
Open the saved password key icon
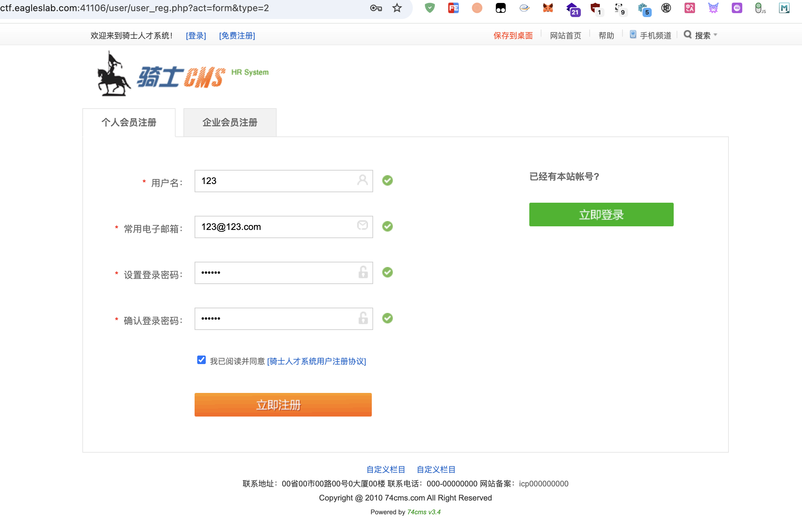point(376,8)
